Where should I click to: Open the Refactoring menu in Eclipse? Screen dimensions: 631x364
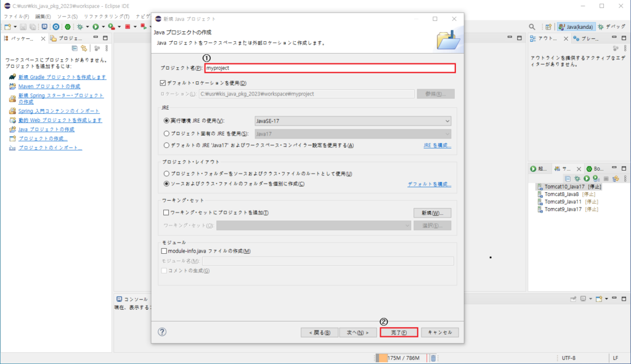point(107,17)
